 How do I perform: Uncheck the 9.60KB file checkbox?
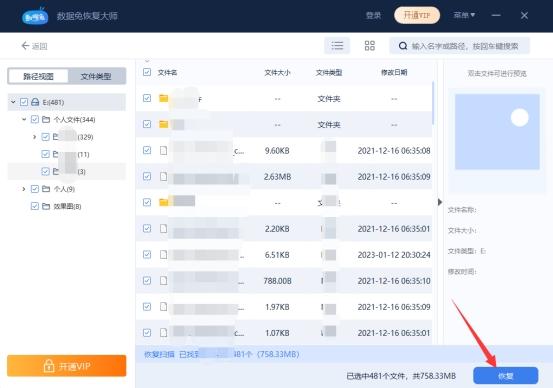(147, 150)
